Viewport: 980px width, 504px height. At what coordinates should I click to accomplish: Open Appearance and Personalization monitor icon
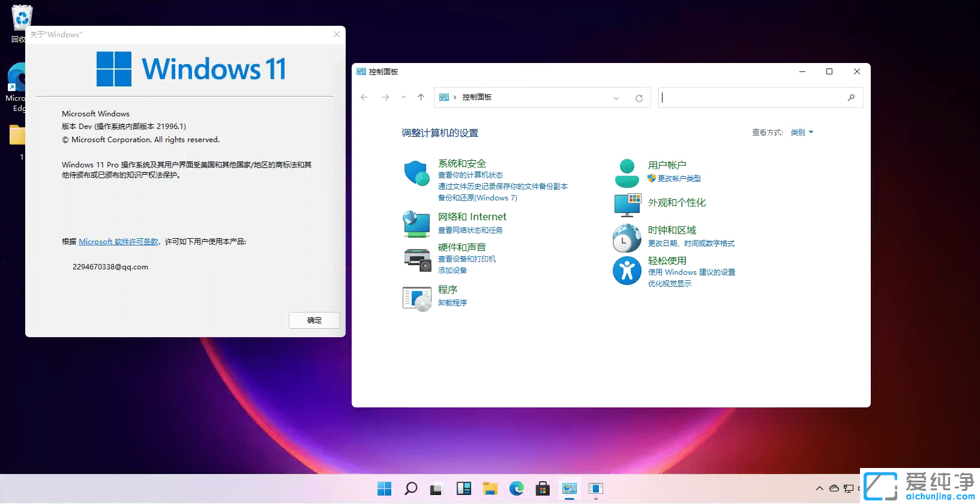tap(627, 205)
